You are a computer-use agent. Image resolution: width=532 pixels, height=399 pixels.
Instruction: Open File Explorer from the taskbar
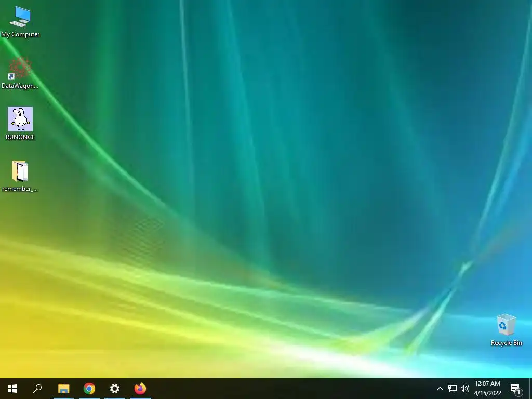(x=63, y=389)
